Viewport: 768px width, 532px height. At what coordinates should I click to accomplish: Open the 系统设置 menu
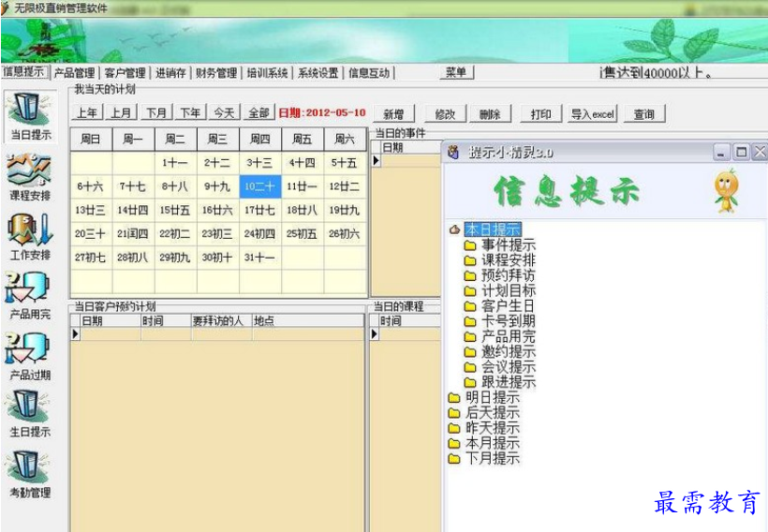coord(318,73)
